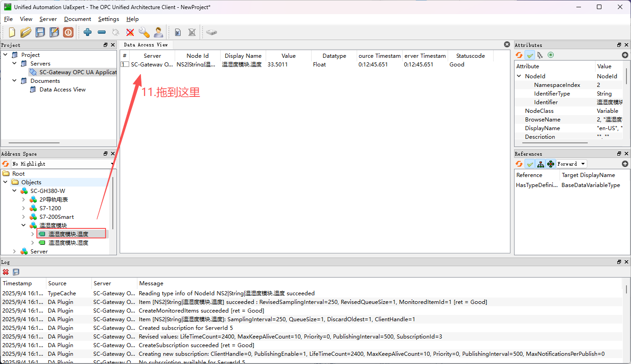Image resolution: width=631 pixels, height=364 pixels.
Task: Open server properties with the wrench icon
Action: (144, 32)
